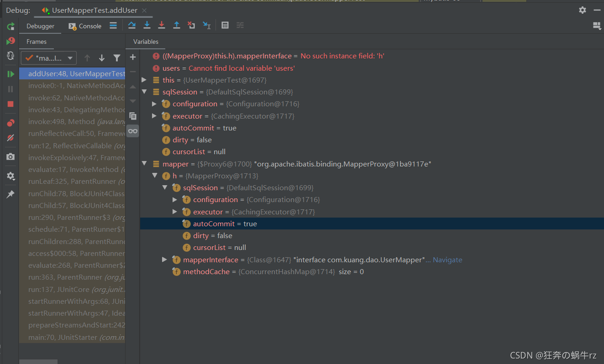
Task: Add a new watch with plus button
Action: [x=133, y=57]
